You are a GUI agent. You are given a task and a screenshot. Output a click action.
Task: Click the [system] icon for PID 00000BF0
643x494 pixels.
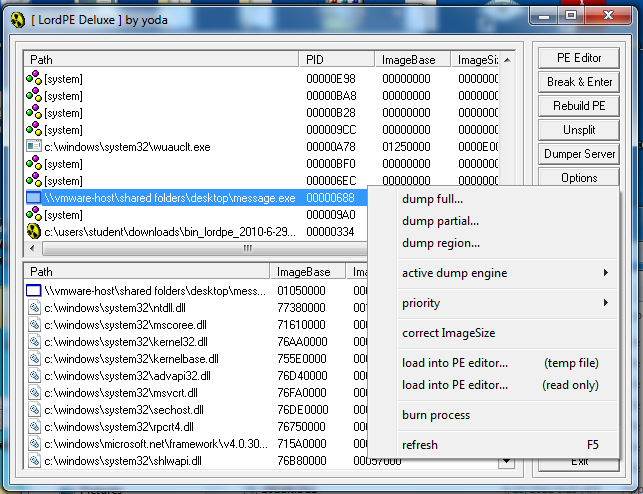click(x=34, y=163)
